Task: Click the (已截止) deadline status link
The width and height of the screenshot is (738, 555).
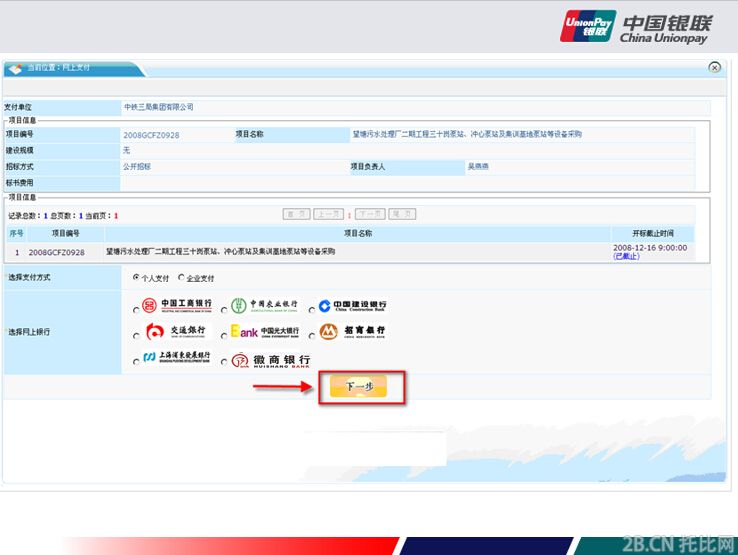Action: tap(626, 257)
